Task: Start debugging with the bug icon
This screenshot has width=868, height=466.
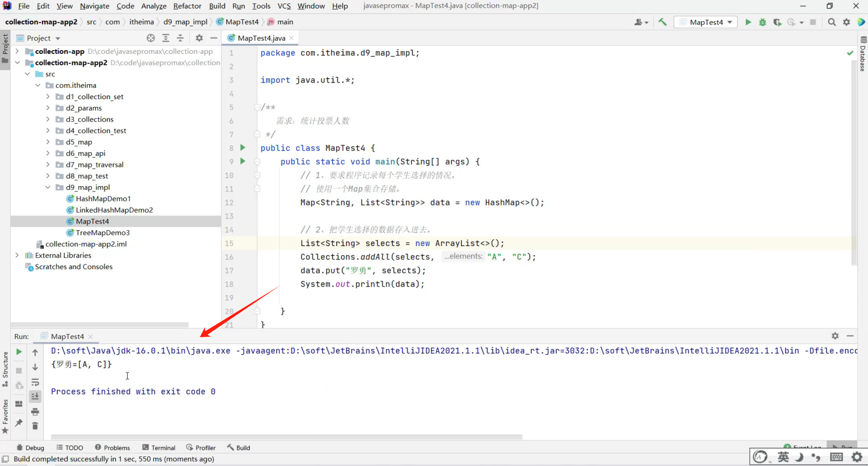Action: tap(762, 22)
